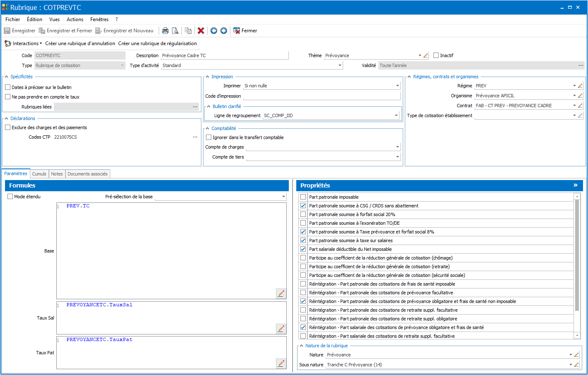Open the Édition menu

[34, 19]
